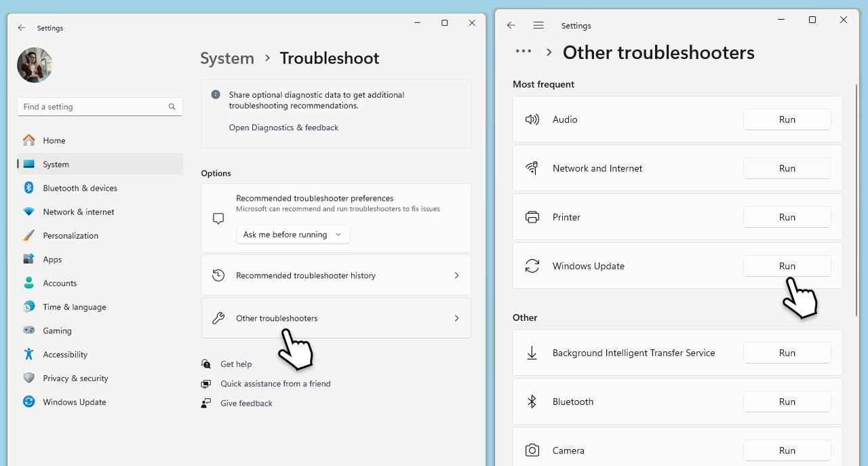The image size is (868, 466).
Task: Click the Windows Update sync icon in troubleshooters list
Action: point(532,266)
